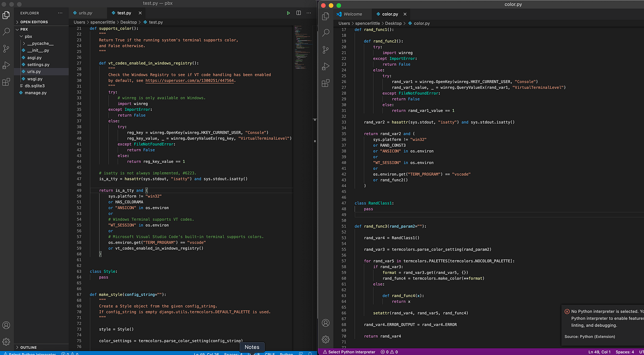Screen dimensions: 644x355
Task: Open Extensions view in the color.py window
Action: point(326,83)
